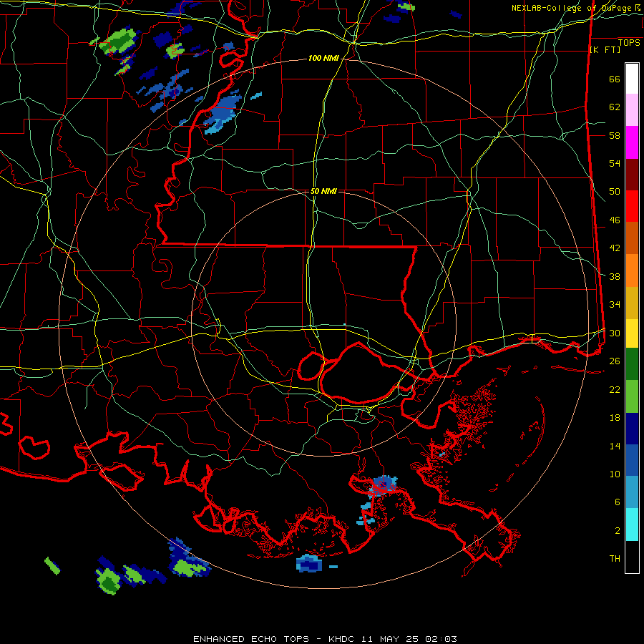Click the white color swatch above 66
The width and height of the screenshot is (644, 644).
[632, 79]
